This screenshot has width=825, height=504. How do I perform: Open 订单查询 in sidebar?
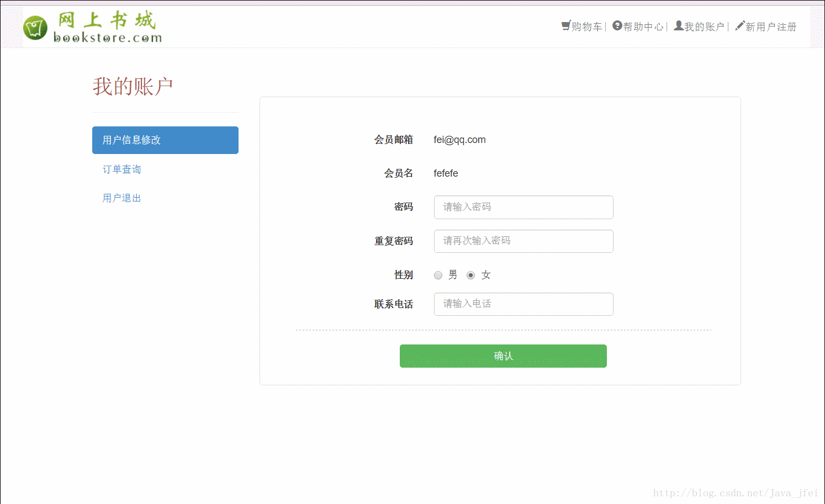point(122,169)
